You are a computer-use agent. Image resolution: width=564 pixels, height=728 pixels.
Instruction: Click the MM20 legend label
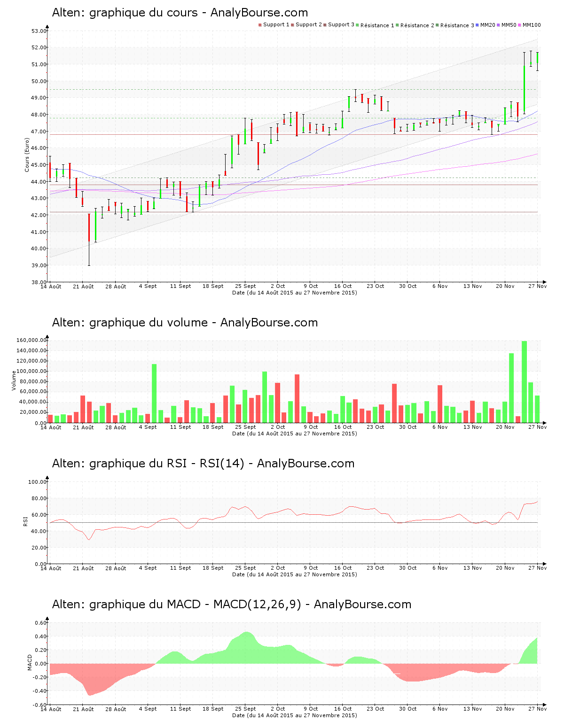[x=487, y=25]
